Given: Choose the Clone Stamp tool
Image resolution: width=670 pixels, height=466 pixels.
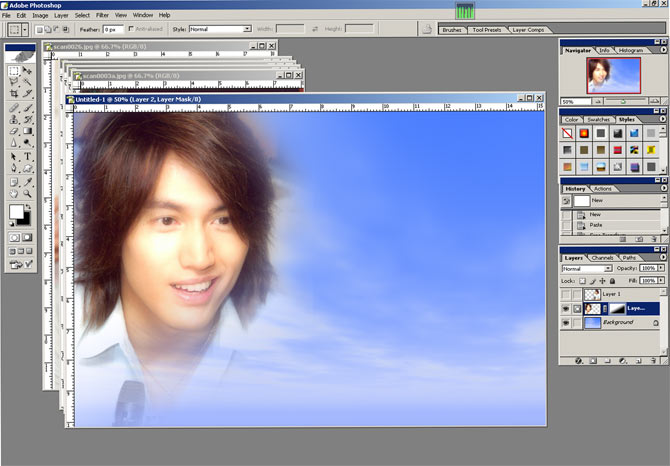Looking at the screenshot, I should [x=14, y=120].
